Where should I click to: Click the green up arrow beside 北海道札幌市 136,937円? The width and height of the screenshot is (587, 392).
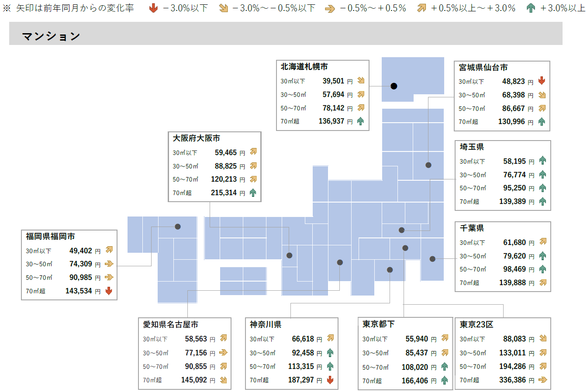point(360,121)
